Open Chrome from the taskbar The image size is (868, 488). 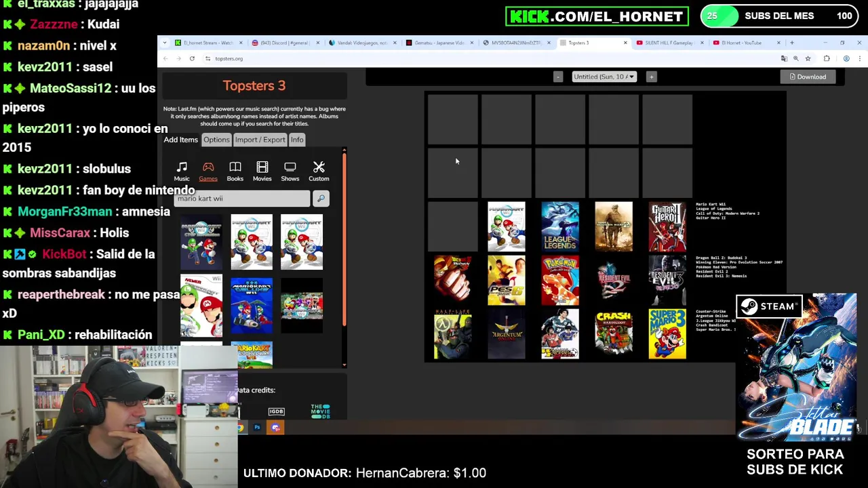241,428
